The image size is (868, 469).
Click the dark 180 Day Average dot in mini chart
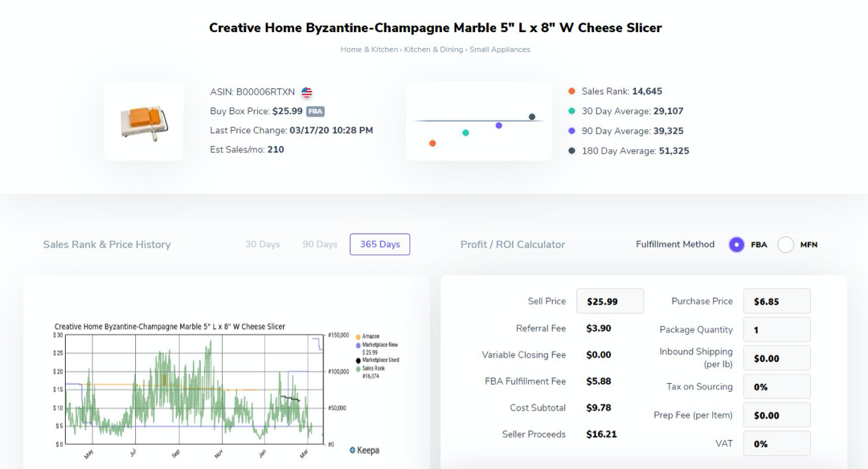(x=532, y=116)
